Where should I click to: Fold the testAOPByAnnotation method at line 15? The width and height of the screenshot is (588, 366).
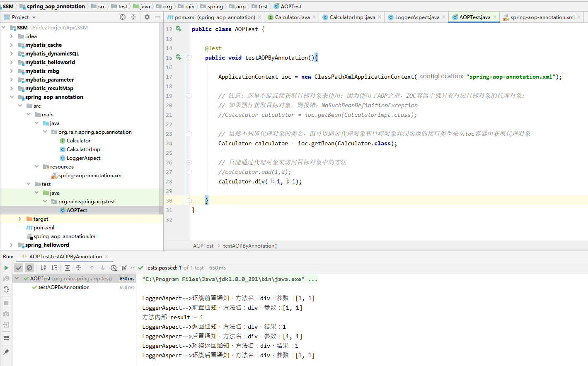click(189, 58)
